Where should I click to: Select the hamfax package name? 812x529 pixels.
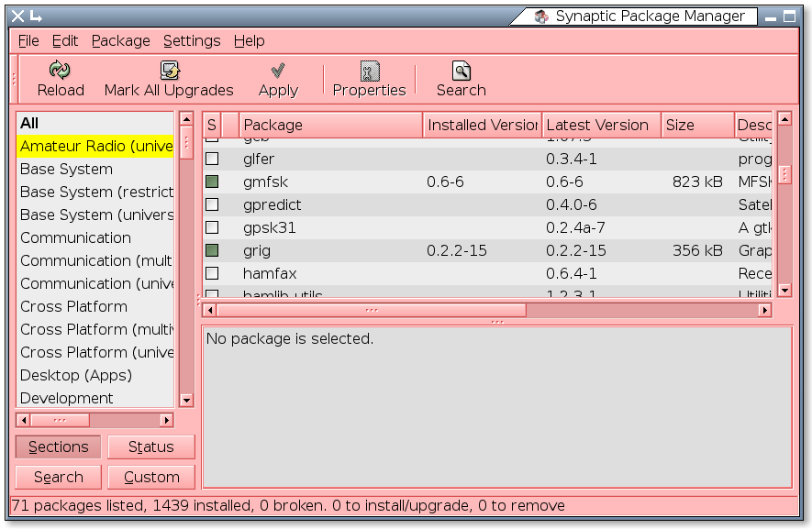tap(269, 273)
